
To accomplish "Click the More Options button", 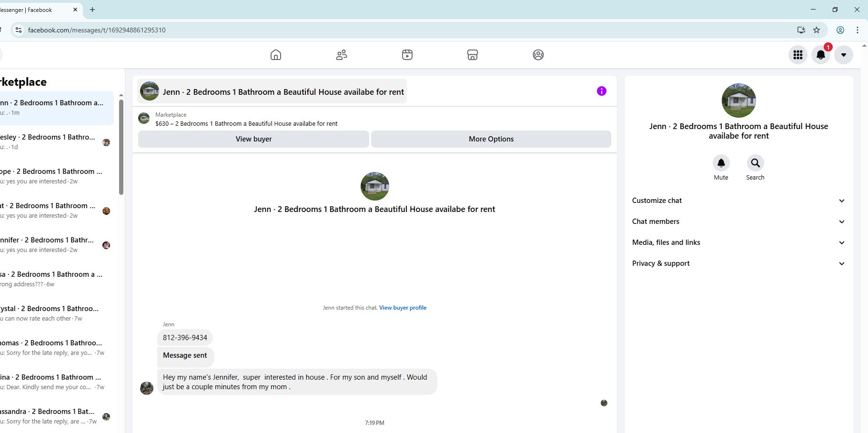I will (x=491, y=139).
